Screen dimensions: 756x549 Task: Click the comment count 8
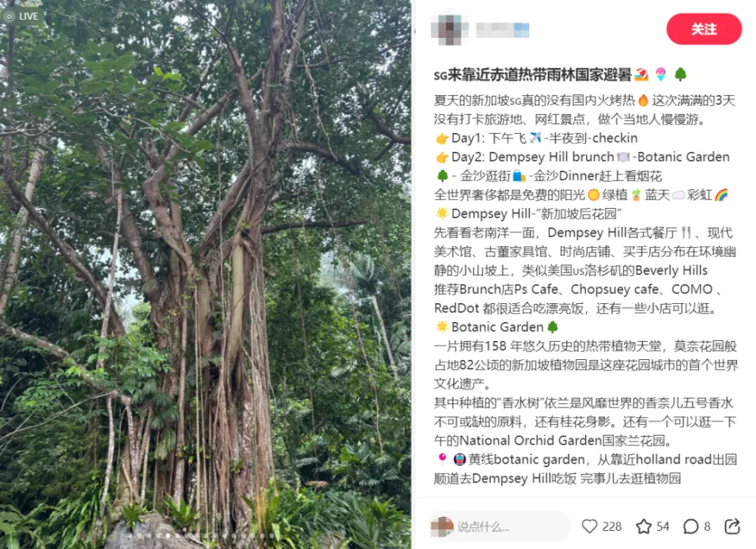707,526
